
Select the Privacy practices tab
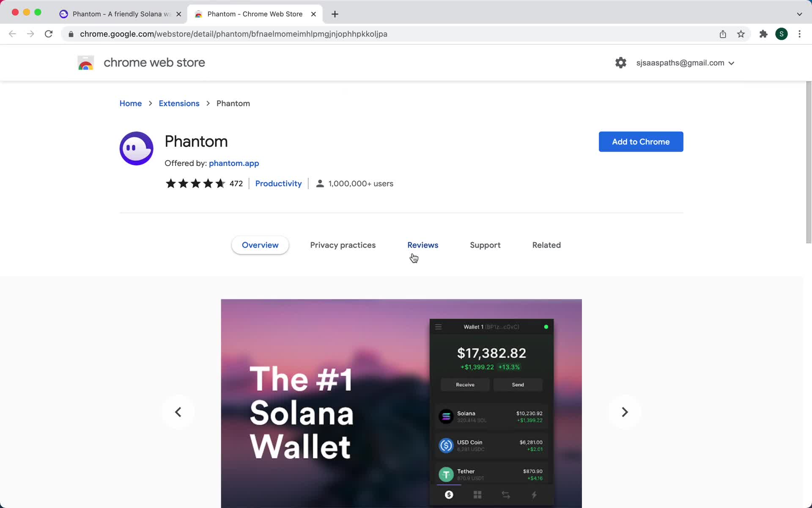pyautogui.click(x=343, y=245)
